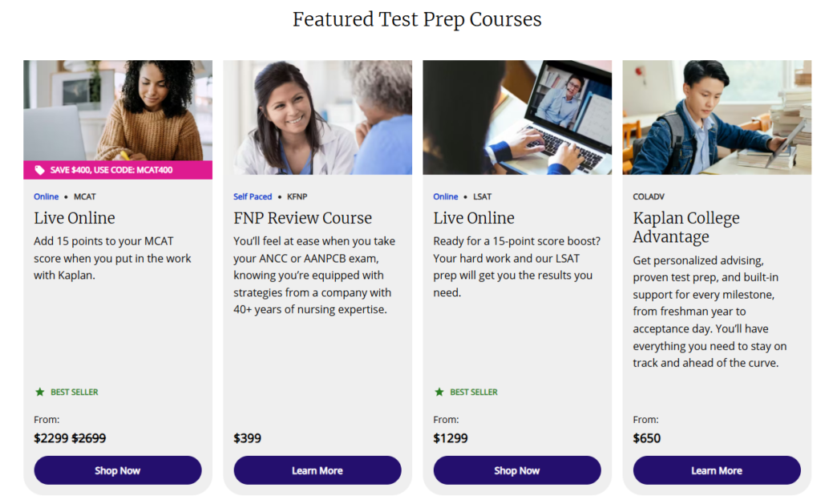Open the FNP Review Course title
The width and height of the screenshot is (821, 504).
coord(302,218)
